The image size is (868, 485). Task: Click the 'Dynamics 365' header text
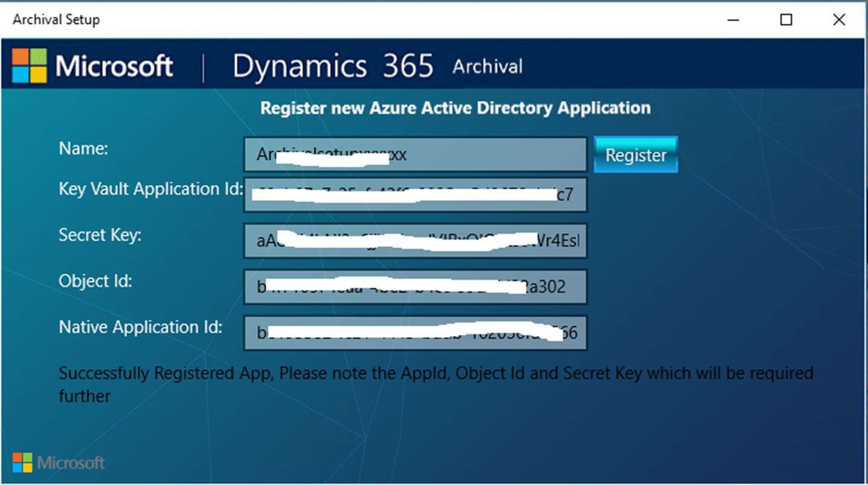[x=333, y=66]
